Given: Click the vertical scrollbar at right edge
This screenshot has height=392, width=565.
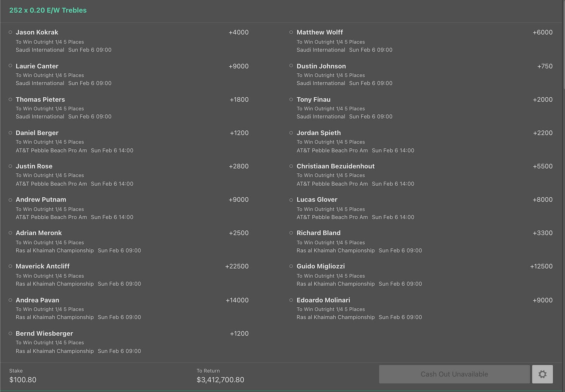Looking at the screenshot, I should coord(563,45).
